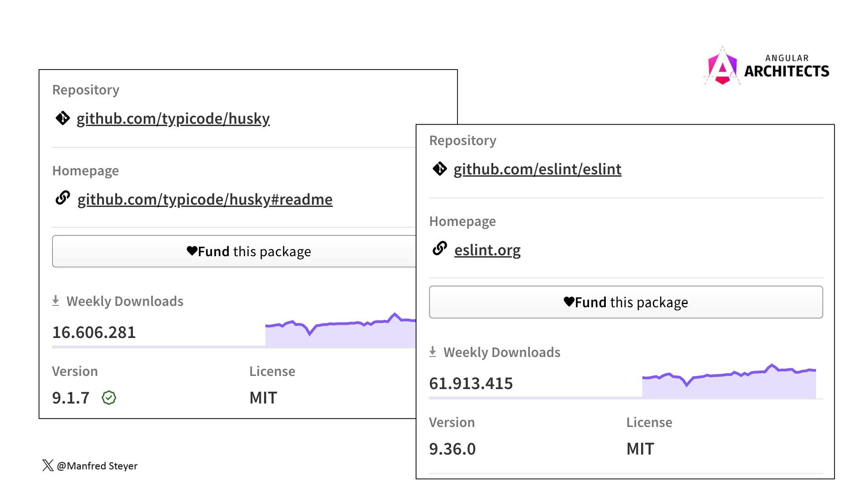The height and width of the screenshot is (488, 868).
Task: Click Weekly Downloads label in husky card
Action: (125, 301)
